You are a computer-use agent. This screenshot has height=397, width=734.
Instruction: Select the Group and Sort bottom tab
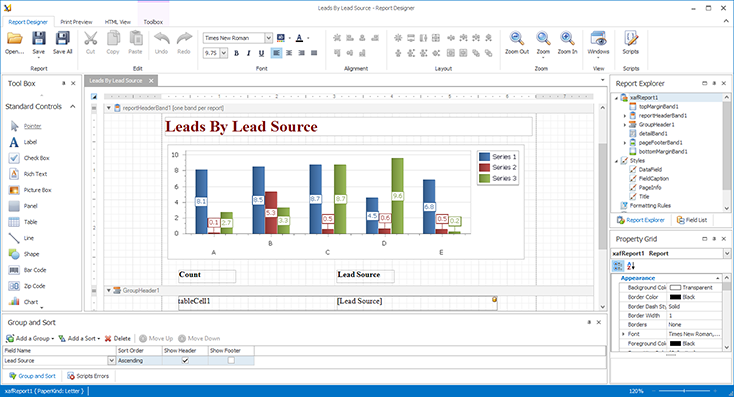coord(32,376)
